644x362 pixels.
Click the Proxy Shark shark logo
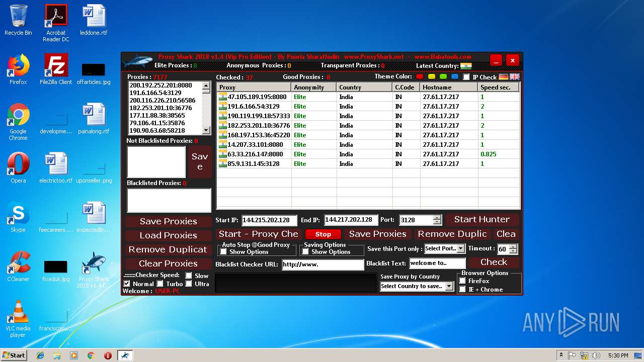tap(137, 62)
